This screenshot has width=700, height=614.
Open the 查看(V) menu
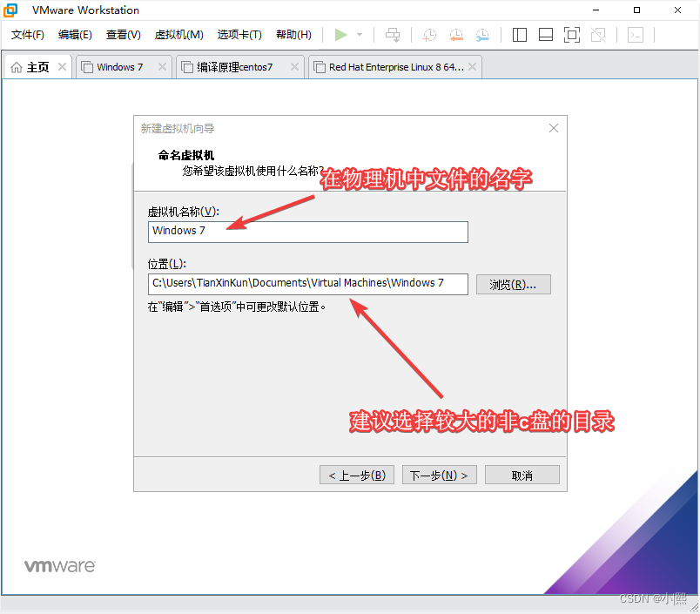124,35
